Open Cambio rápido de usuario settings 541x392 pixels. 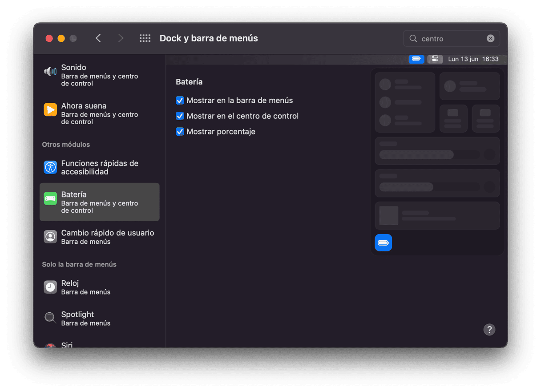coord(100,237)
